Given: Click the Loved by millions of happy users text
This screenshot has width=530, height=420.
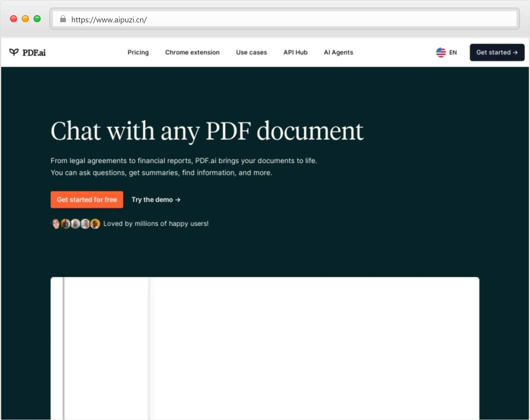Looking at the screenshot, I should coord(156,223).
